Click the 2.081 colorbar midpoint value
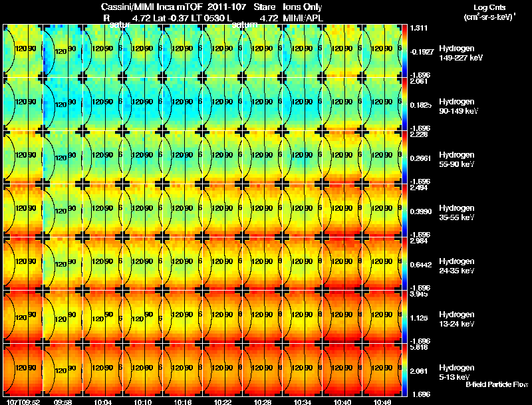The height and width of the screenshot is (405, 532). tap(419, 372)
